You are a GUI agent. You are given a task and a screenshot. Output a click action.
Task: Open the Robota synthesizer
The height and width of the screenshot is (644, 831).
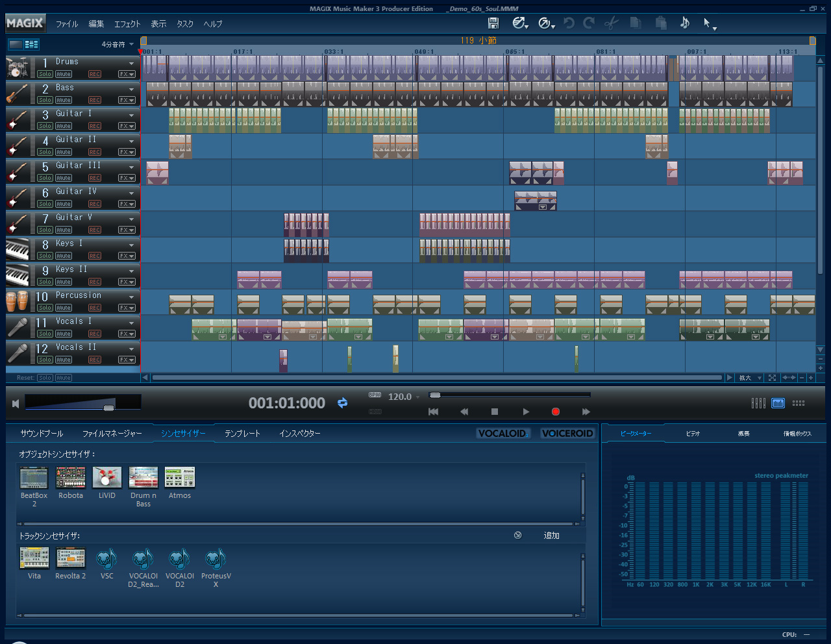click(71, 478)
